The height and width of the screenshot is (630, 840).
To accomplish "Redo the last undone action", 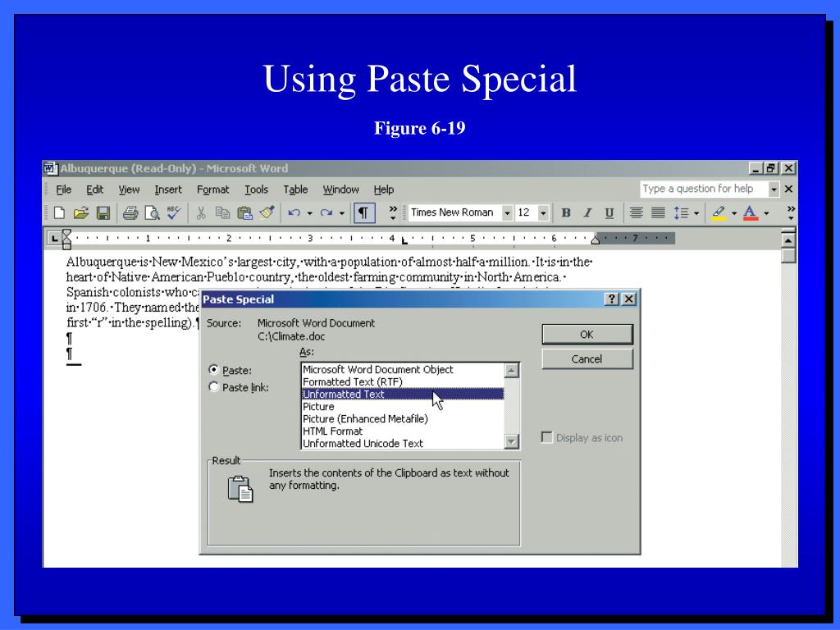I will point(326,213).
